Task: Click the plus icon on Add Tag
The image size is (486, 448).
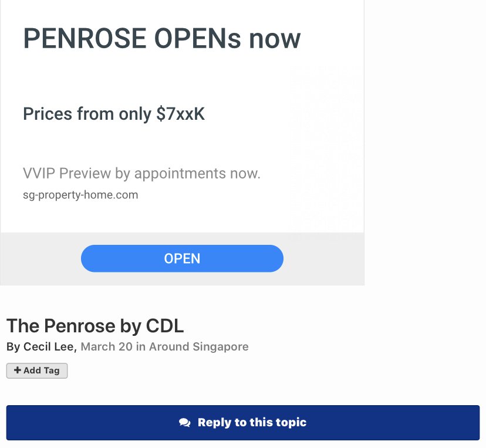Action: tap(18, 370)
